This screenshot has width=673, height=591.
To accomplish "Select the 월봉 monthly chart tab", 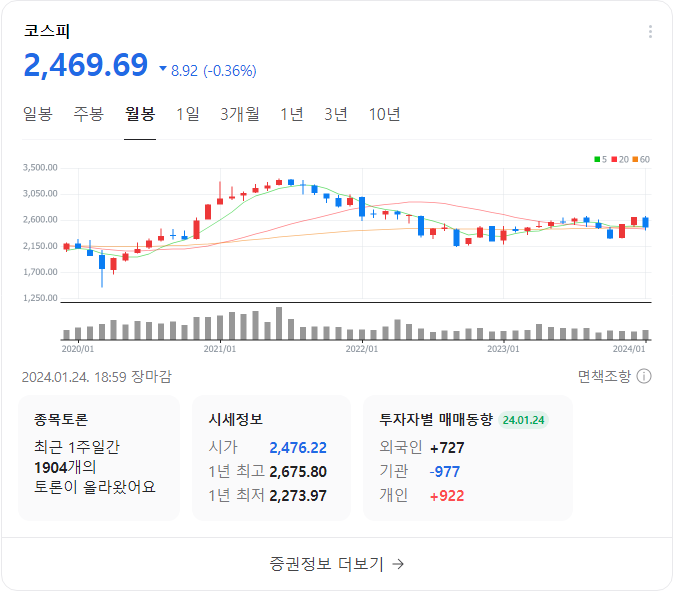I will (x=140, y=114).
